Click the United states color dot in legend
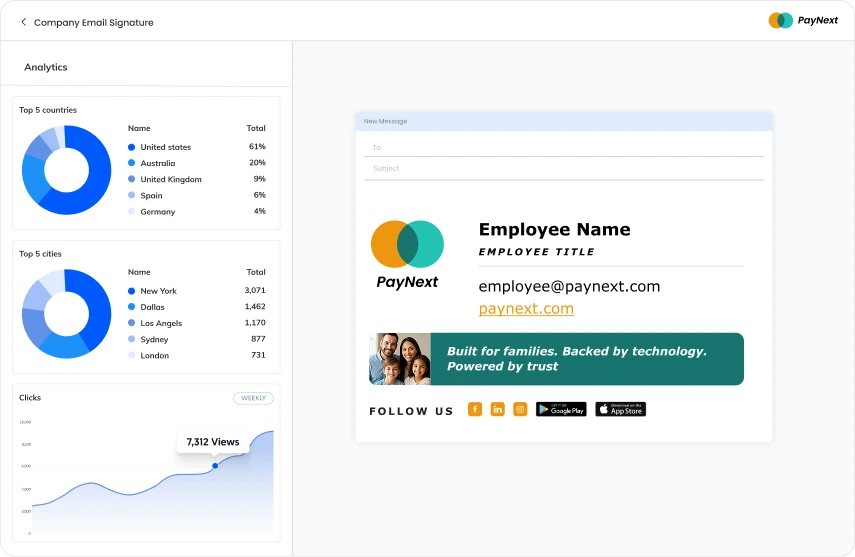 (x=131, y=147)
